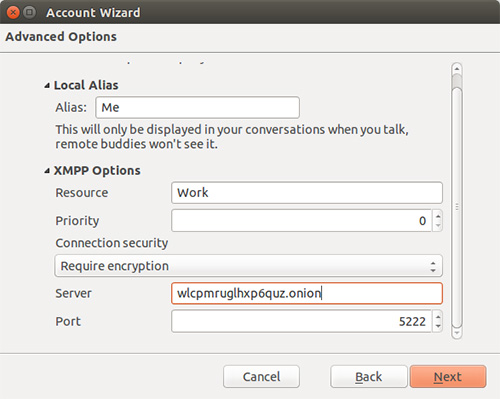Click the Port number field

point(302,321)
